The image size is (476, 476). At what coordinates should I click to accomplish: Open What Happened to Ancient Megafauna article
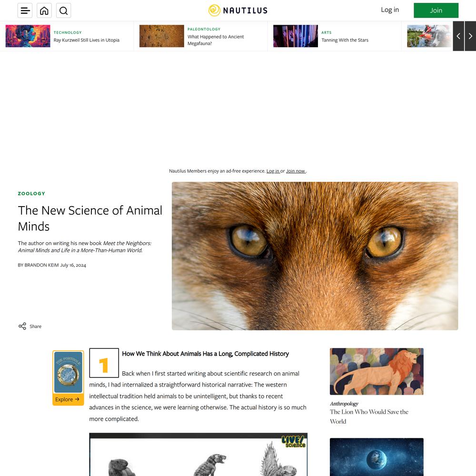click(x=216, y=40)
